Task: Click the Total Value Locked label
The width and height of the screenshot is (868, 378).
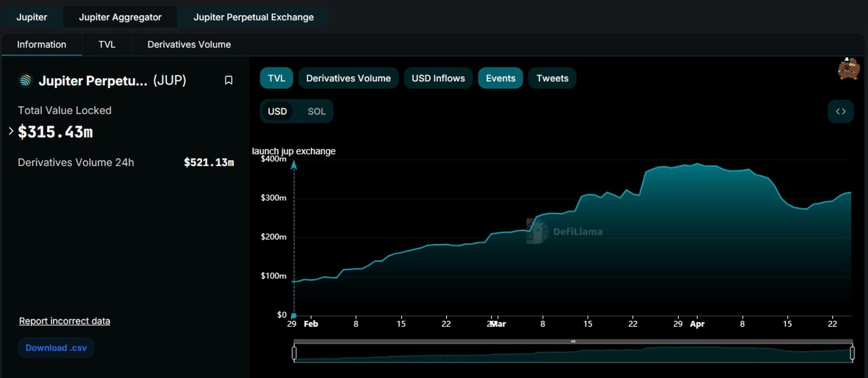Action: (64, 110)
